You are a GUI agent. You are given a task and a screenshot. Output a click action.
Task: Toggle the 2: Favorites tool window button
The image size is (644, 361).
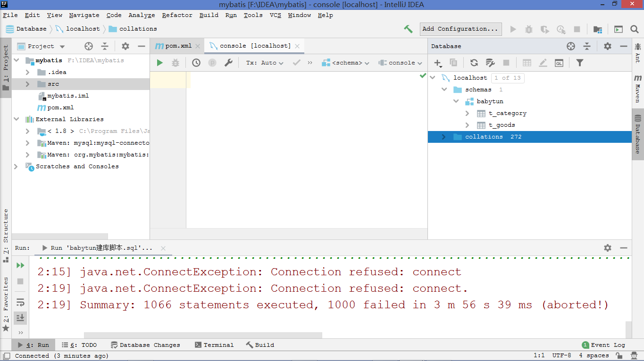pyautogui.click(x=6, y=304)
